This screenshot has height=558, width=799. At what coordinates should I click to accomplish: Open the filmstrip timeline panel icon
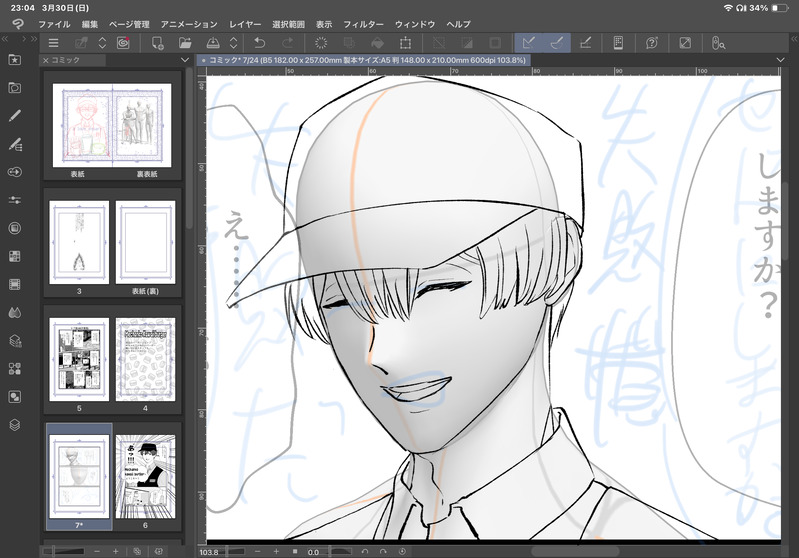pyautogui.click(x=15, y=284)
